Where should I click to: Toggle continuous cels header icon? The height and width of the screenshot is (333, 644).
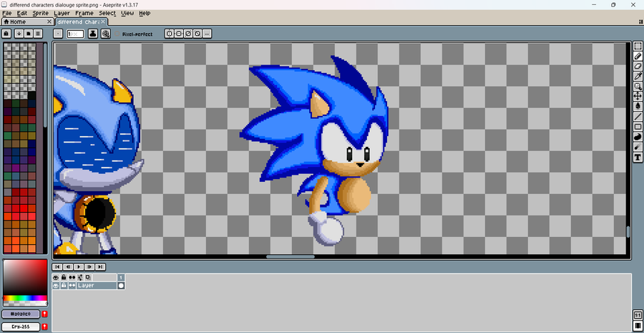click(x=72, y=278)
